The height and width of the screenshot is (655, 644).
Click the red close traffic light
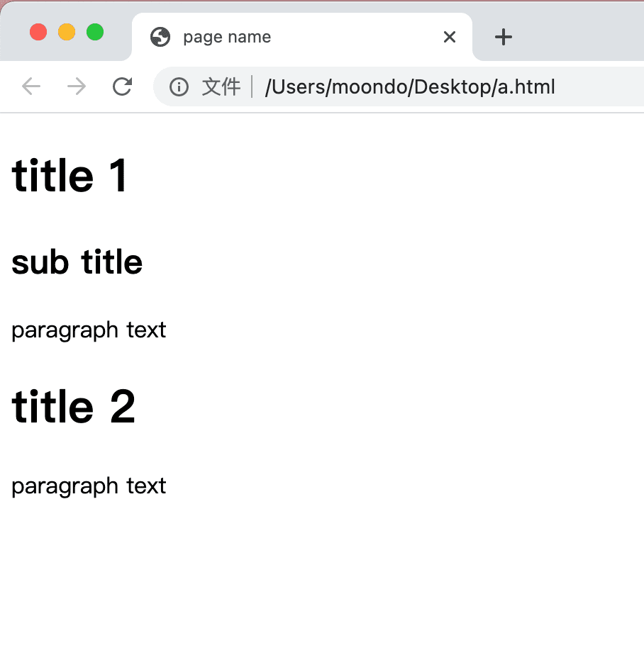tap(38, 32)
